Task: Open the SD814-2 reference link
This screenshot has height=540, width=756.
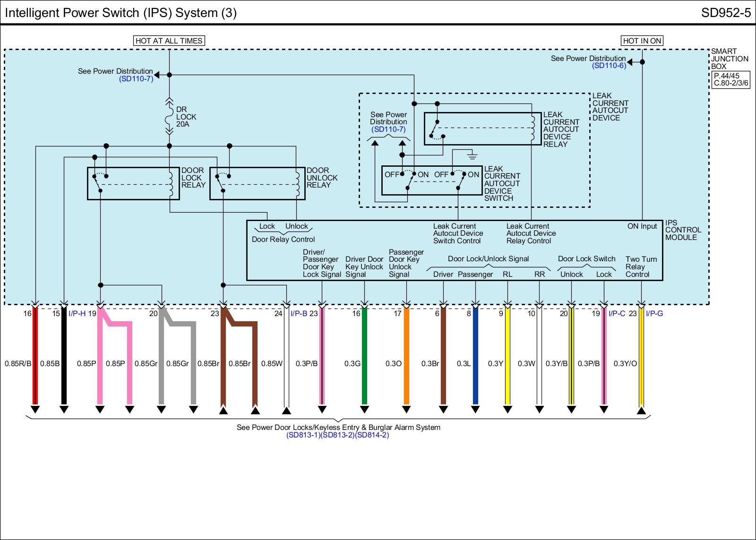Action: click(x=372, y=435)
